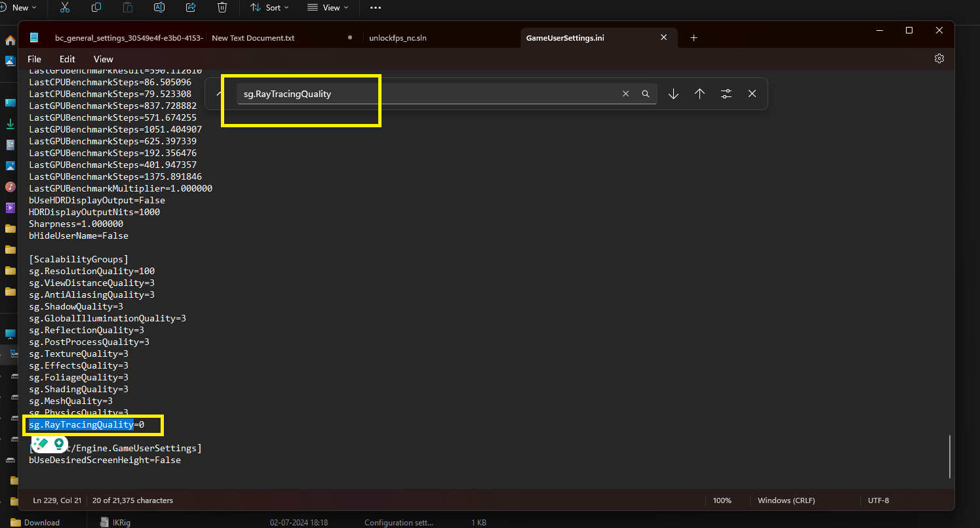Open the View dropdown in File Explorer toolbar

(x=328, y=8)
